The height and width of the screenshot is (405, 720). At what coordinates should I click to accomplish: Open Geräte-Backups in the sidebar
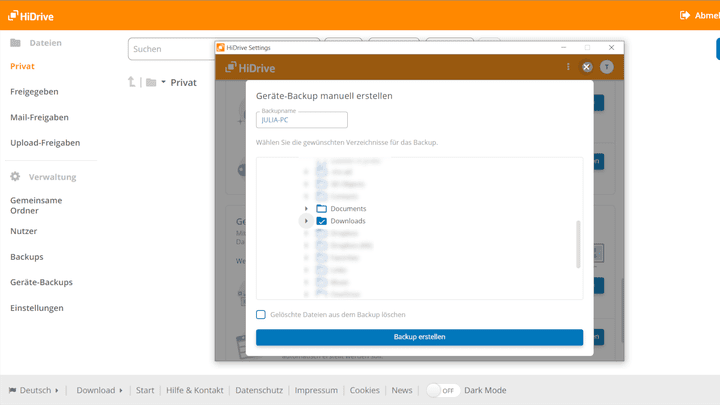pyautogui.click(x=41, y=282)
